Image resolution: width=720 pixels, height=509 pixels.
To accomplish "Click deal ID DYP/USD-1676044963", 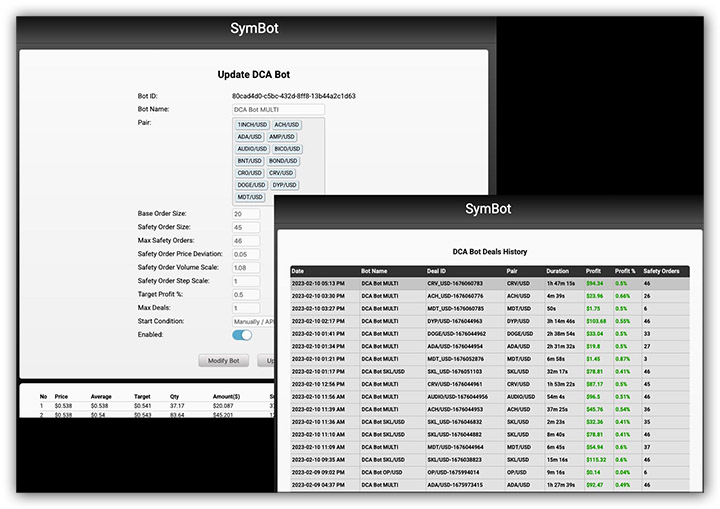I will [455, 321].
